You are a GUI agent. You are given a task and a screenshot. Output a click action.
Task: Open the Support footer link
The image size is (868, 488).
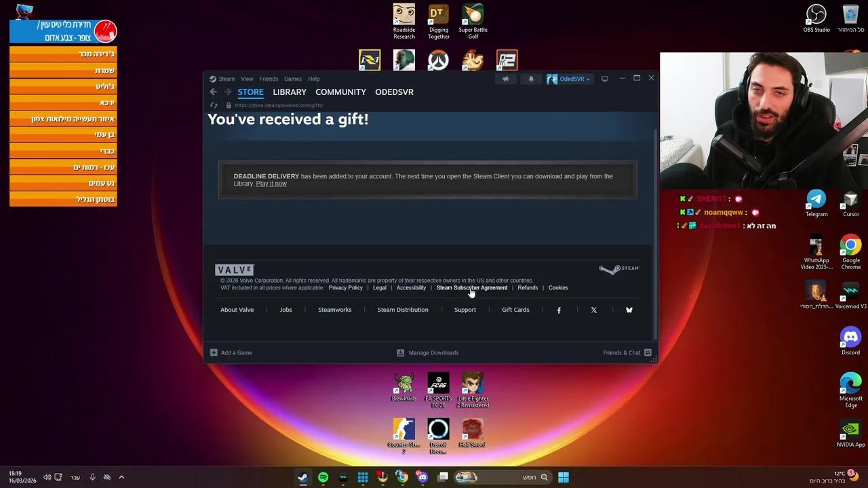465,310
